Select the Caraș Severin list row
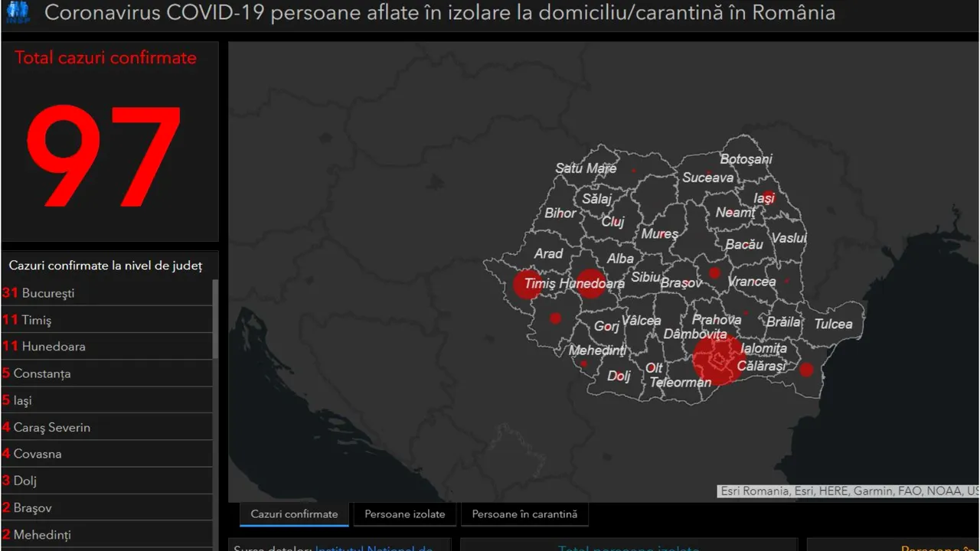 pos(107,427)
